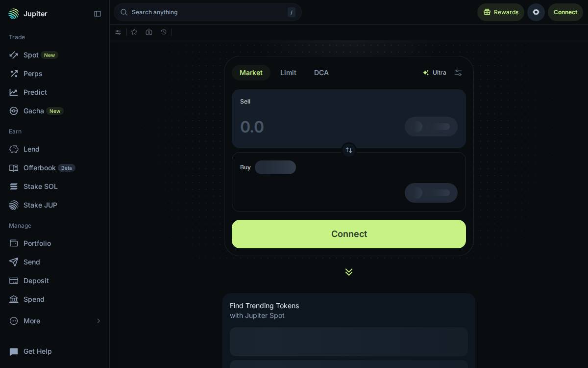Open the Gacha page
588x368 pixels.
[x=54, y=111]
